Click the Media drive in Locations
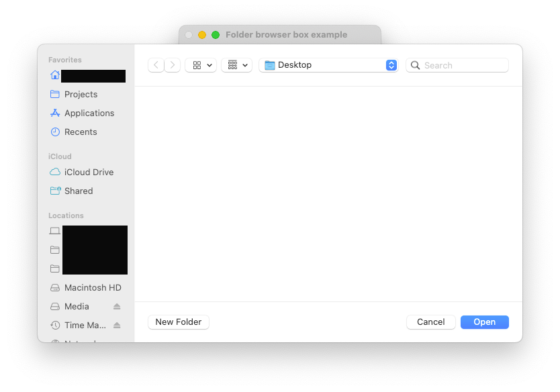Screen dimensions: 560x392 (77, 307)
